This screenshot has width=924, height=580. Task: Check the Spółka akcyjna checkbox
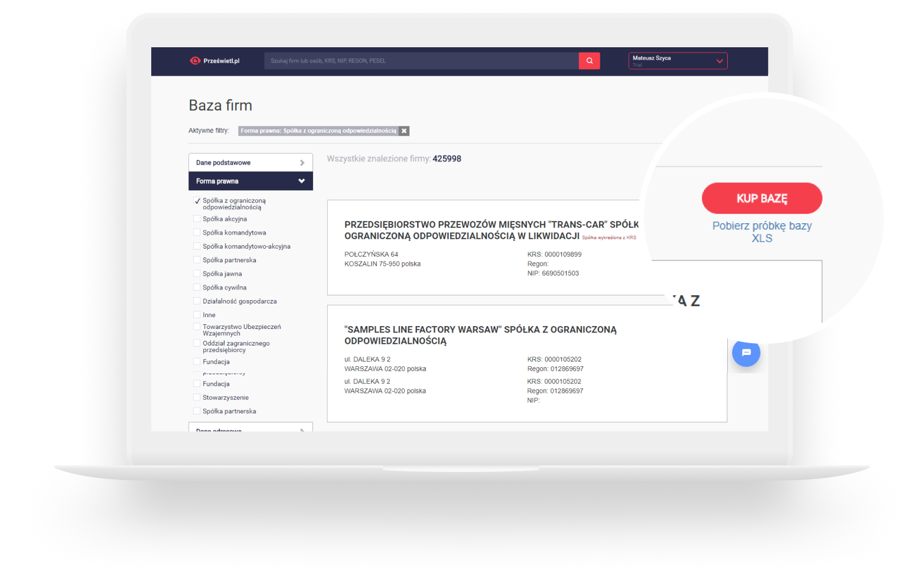[197, 219]
